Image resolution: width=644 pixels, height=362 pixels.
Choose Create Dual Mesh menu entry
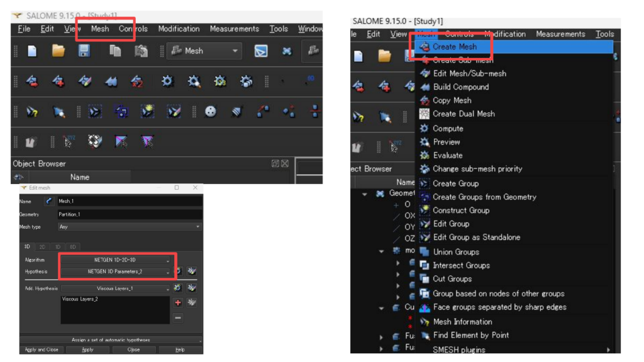[x=464, y=114]
